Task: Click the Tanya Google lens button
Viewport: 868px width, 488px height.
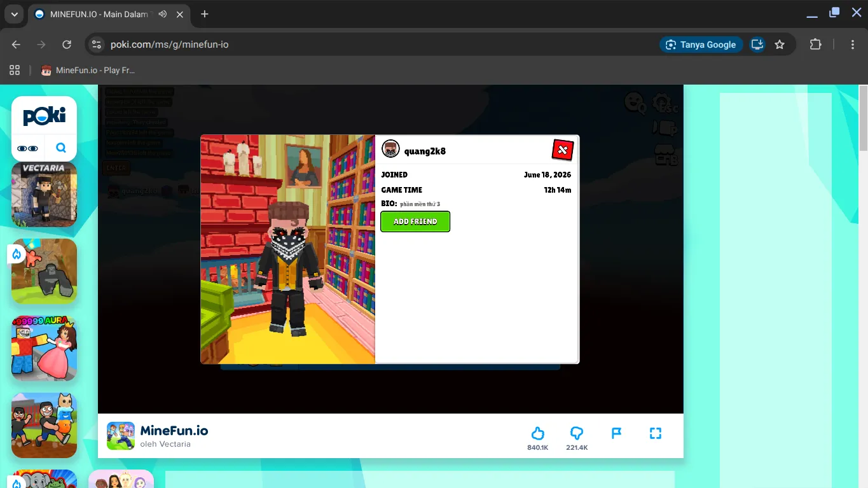Action: pos(701,45)
